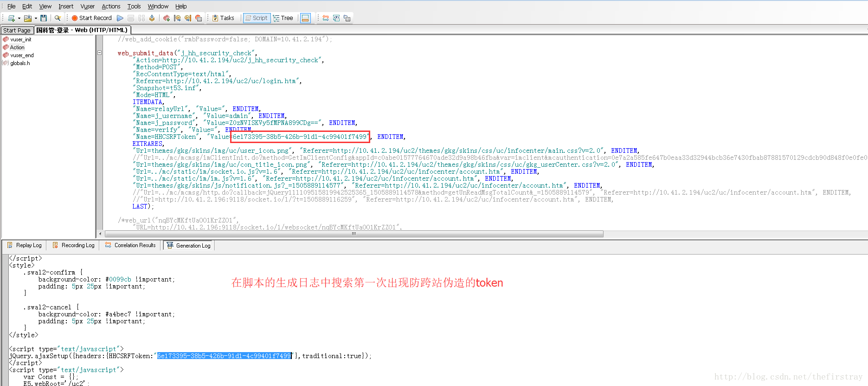The width and height of the screenshot is (868, 386).
Task: Click the jQuery.ajaxSetup line in log
Action: point(190,356)
